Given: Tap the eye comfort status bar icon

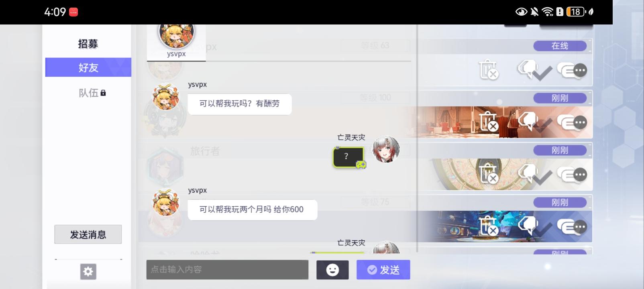Looking at the screenshot, I should pyautogui.click(x=521, y=12).
